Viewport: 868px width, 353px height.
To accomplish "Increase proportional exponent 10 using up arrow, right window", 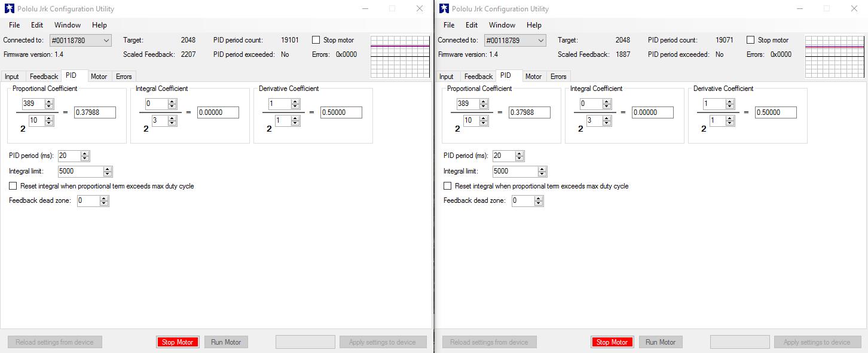I will (484, 118).
